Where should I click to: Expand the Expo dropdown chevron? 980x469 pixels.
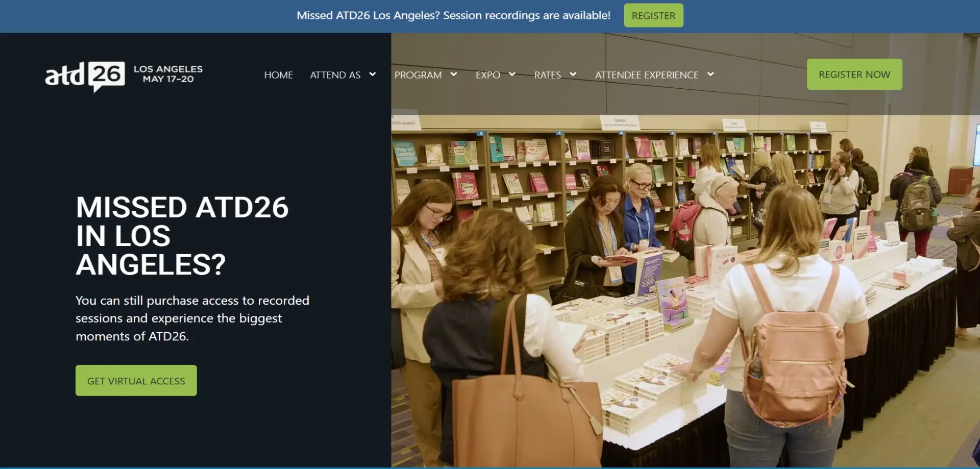pyautogui.click(x=512, y=75)
